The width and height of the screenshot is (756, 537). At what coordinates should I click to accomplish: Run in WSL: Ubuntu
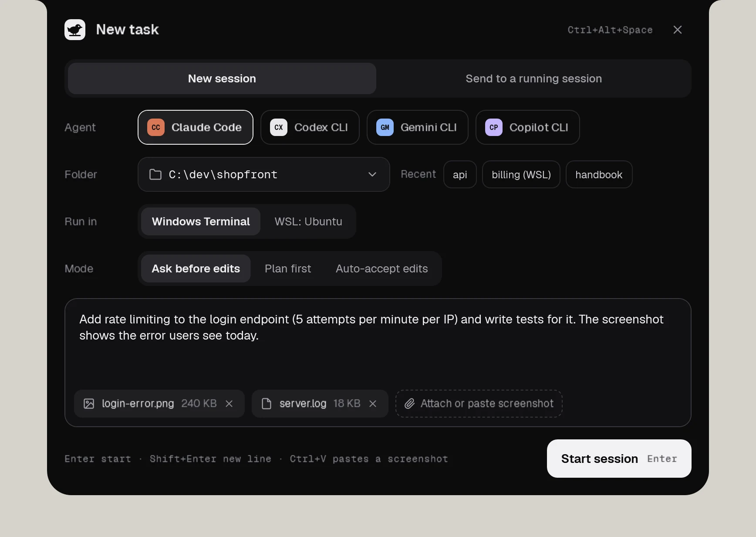[308, 221]
